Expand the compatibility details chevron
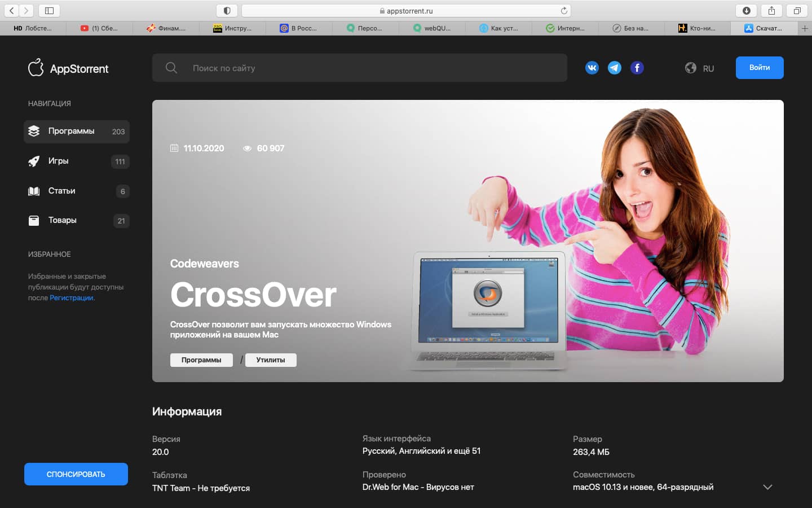 (767, 487)
